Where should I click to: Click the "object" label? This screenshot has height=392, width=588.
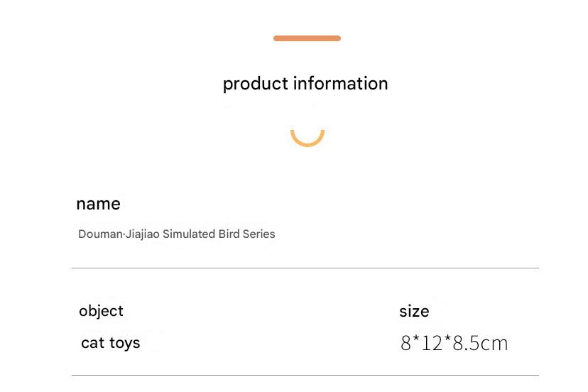click(101, 311)
